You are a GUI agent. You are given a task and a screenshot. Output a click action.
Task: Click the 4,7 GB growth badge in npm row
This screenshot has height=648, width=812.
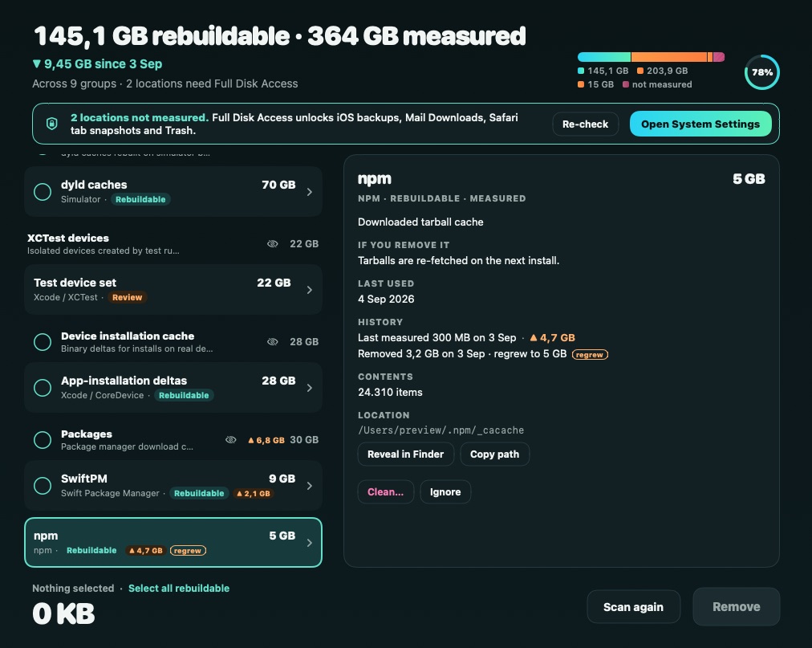click(145, 551)
